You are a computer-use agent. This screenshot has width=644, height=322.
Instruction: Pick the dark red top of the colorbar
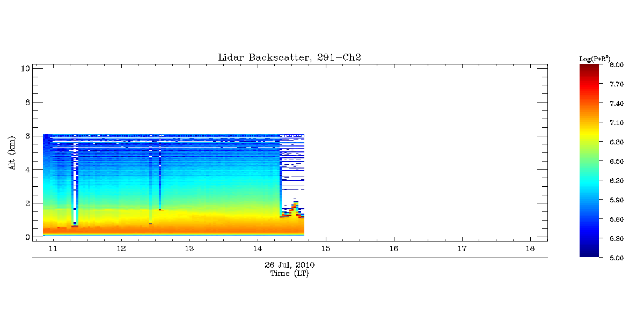593,67
